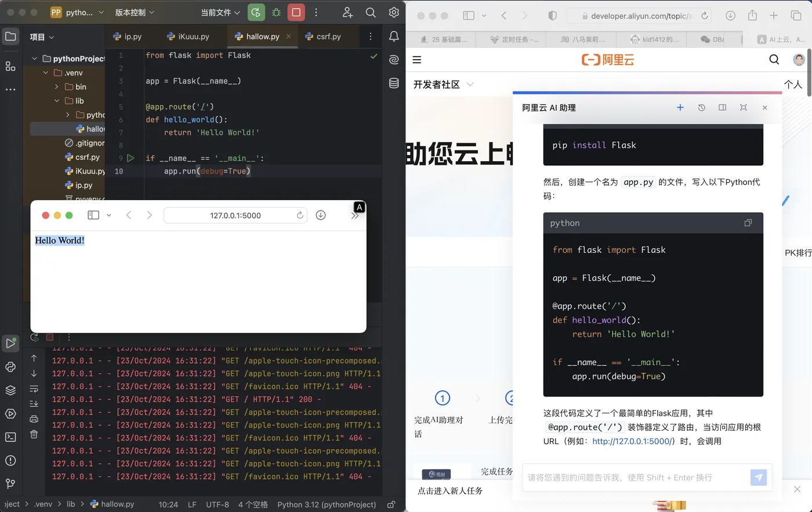Image resolution: width=812 pixels, height=512 pixels.
Task: Open the 项目 view dropdown
Action: pyautogui.click(x=42, y=37)
